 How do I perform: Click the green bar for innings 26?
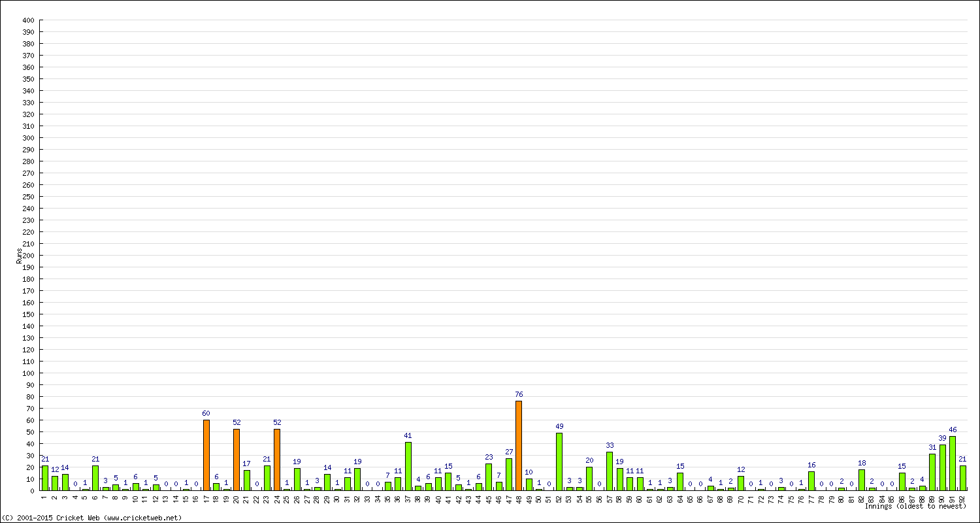(297, 479)
